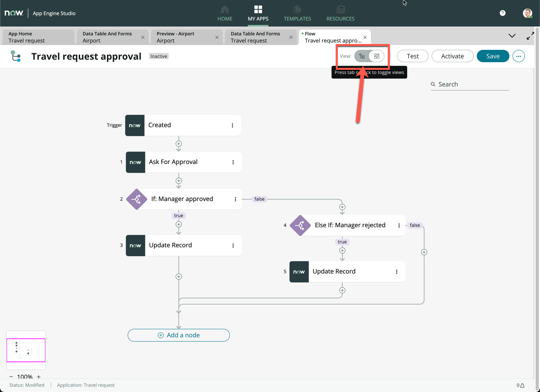Select the Update Record node number 3
Viewport: 540px width, 392px height.
[x=184, y=245]
